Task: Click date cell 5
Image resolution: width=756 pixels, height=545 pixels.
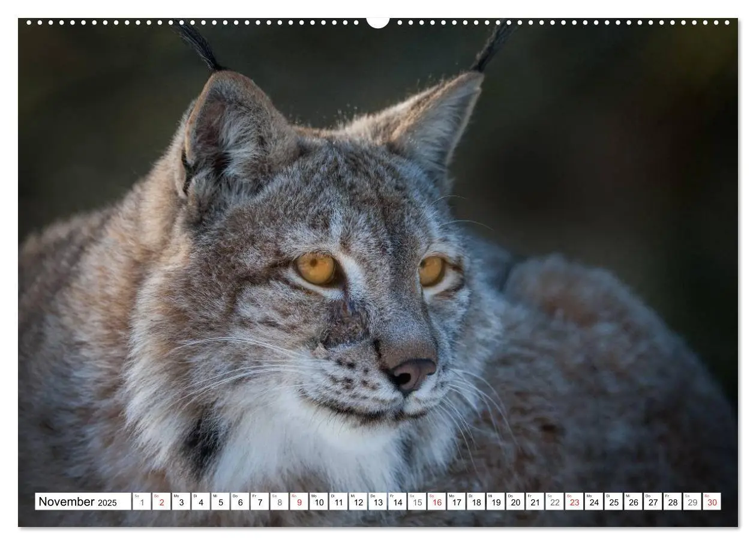Action: [220, 502]
